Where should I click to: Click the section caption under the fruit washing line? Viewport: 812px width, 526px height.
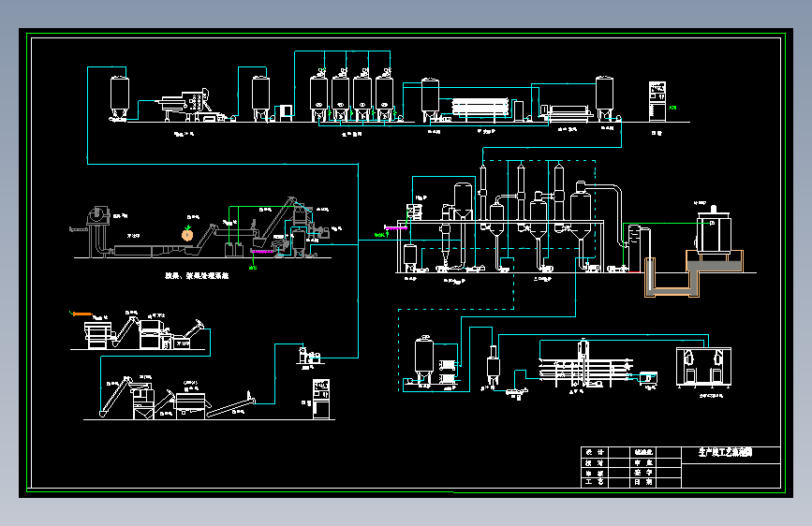pos(197,276)
